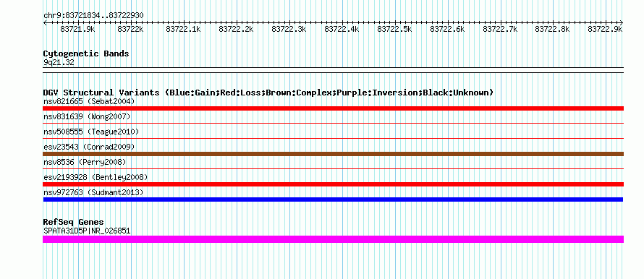Click the magenta SPATA31D5P gene bar
This screenshot has width=644, height=279.
333,239
